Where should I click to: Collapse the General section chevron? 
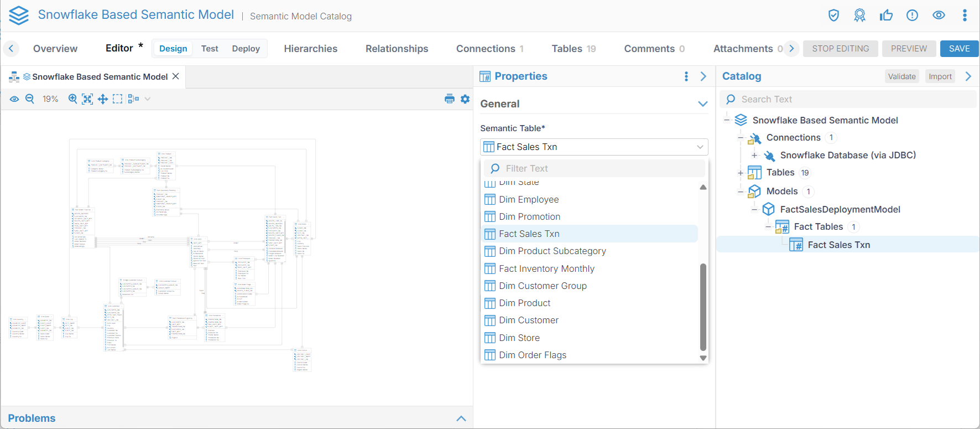pos(702,104)
